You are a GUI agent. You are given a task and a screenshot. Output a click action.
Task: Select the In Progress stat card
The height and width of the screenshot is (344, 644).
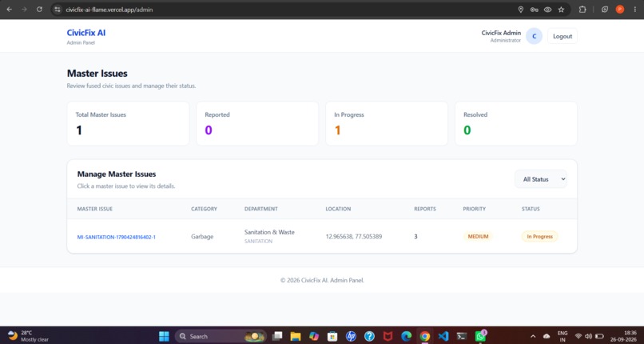tap(387, 124)
